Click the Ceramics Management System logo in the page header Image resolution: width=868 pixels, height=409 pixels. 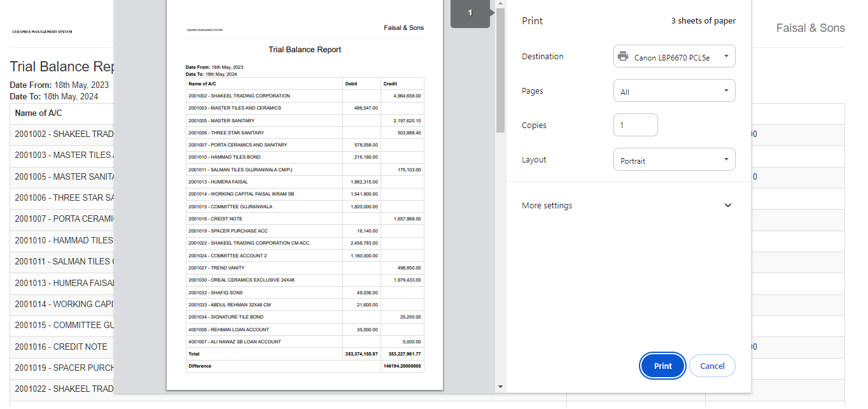click(42, 31)
